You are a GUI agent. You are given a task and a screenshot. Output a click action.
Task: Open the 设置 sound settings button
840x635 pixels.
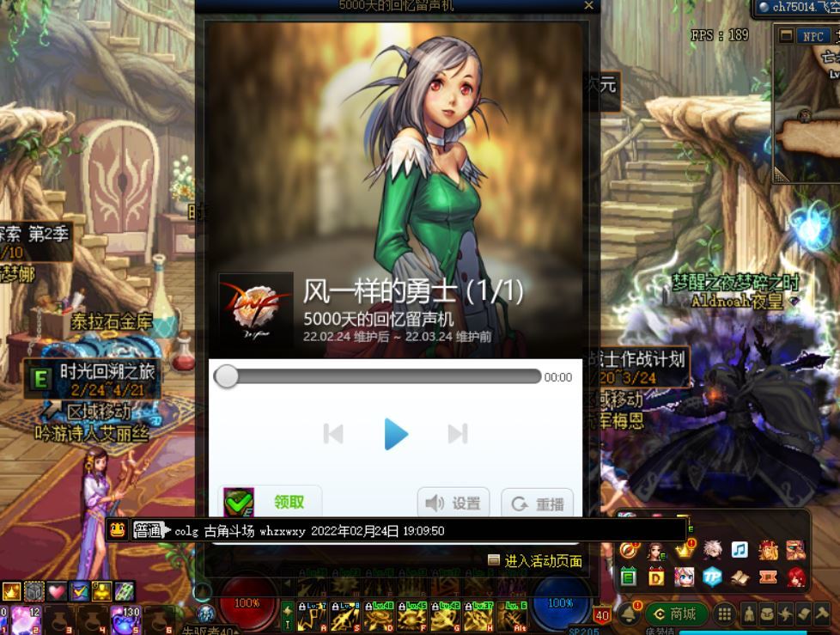pyautogui.click(x=453, y=504)
